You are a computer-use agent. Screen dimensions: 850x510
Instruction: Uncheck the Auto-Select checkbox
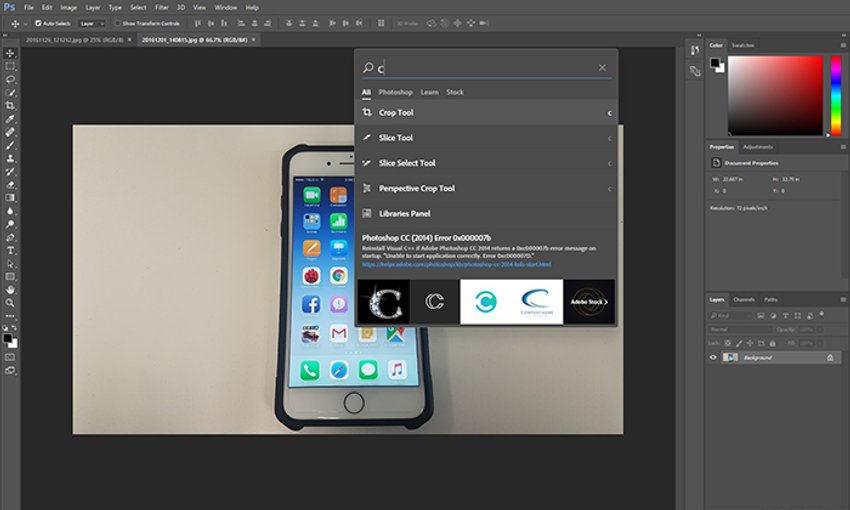click(x=38, y=22)
